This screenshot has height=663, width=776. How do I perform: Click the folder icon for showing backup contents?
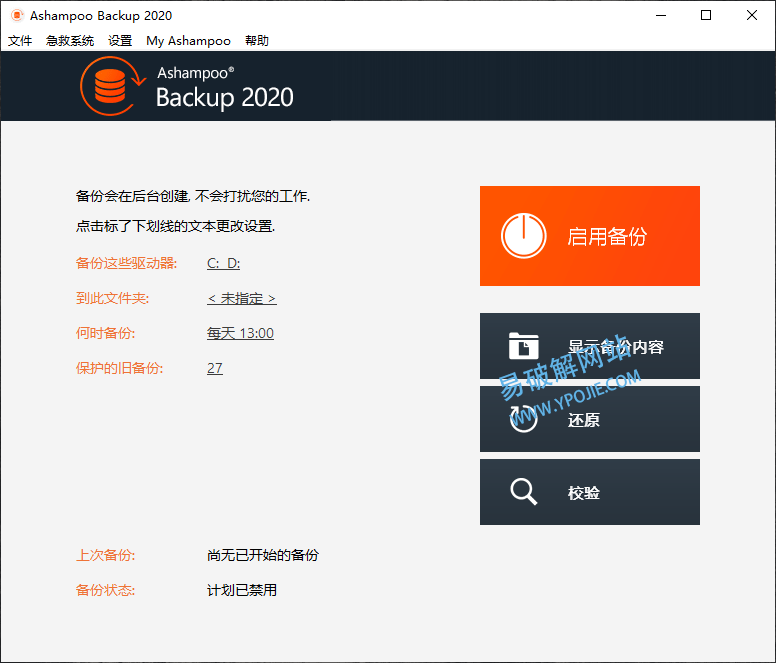click(x=524, y=346)
